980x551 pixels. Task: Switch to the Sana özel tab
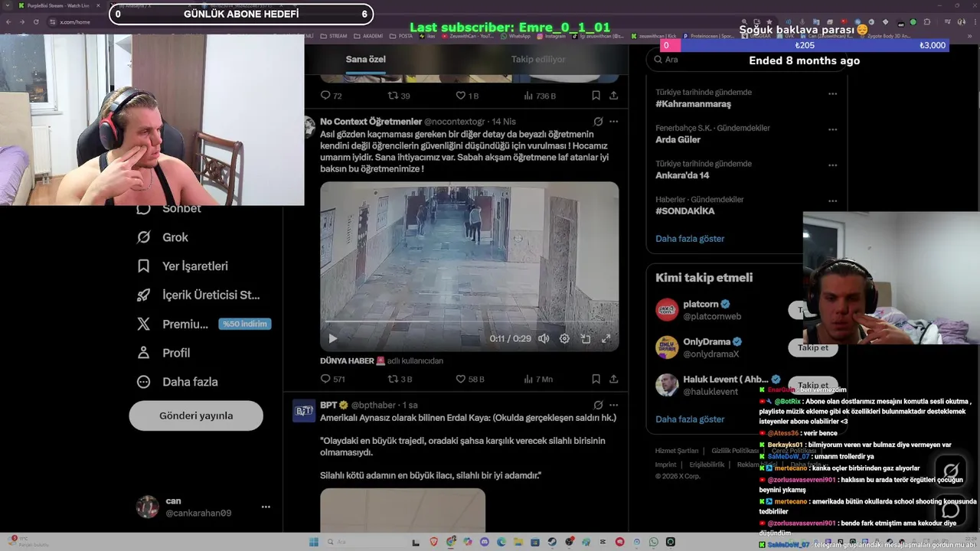pyautogui.click(x=365, y=60)
